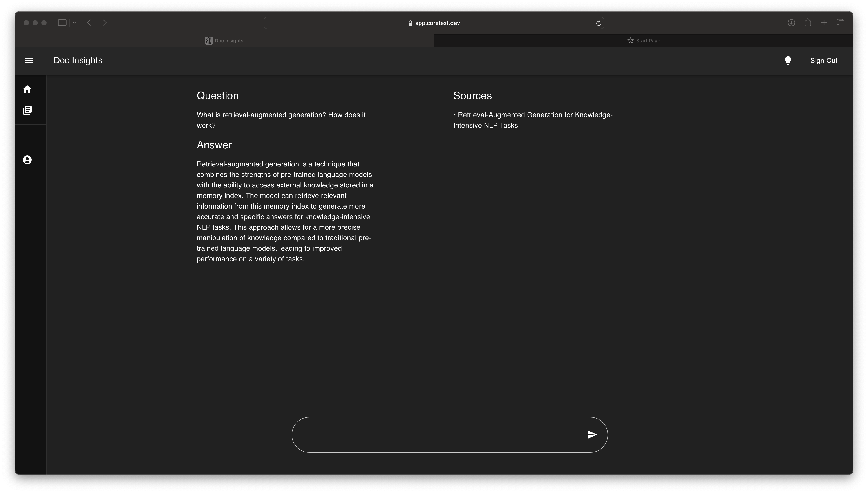Send the message with the arrow icon
Screen dimensions: 868x493
click(x=592, y=435)
